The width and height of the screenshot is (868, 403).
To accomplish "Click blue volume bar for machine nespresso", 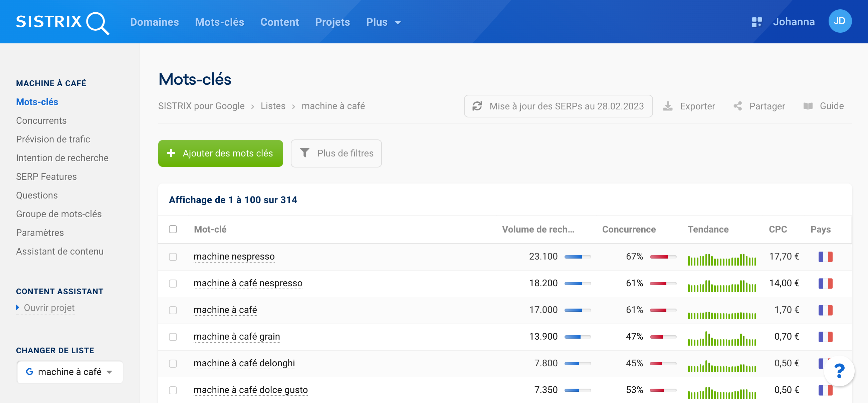I will (578, 257).
